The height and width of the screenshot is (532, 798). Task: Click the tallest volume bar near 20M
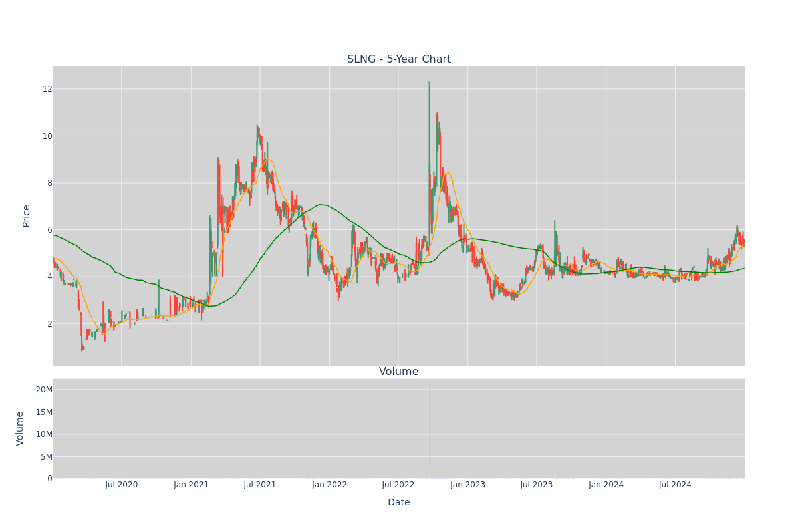coord(429,432)
